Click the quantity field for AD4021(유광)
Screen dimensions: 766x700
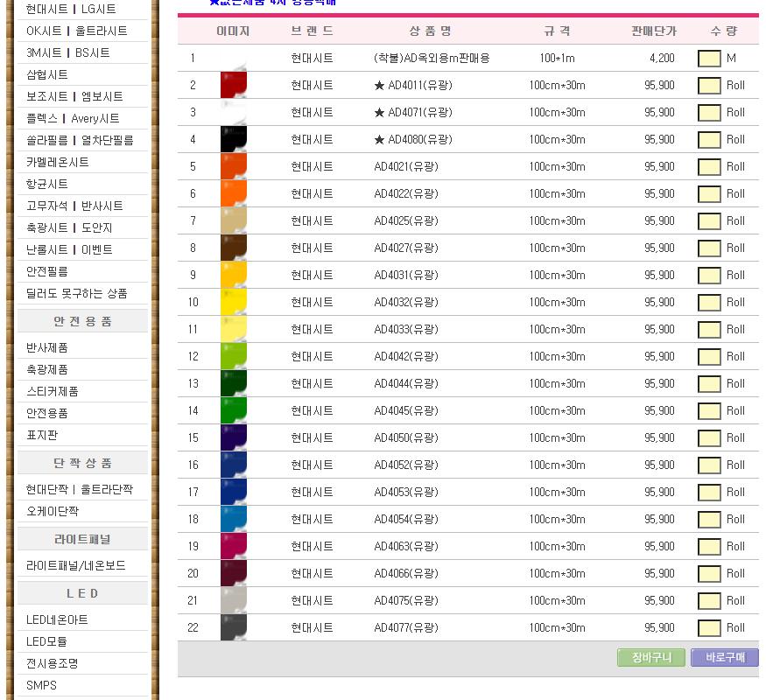coord(709,167)
